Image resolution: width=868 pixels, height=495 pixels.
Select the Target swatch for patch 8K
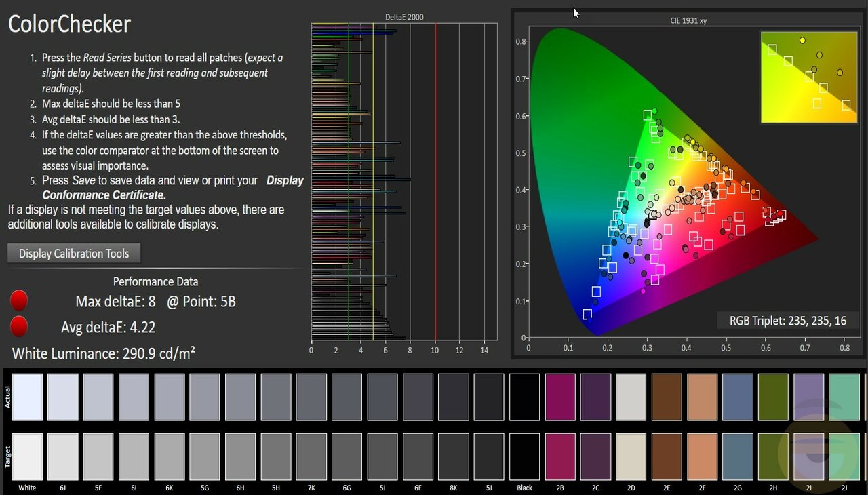[454, 457]
